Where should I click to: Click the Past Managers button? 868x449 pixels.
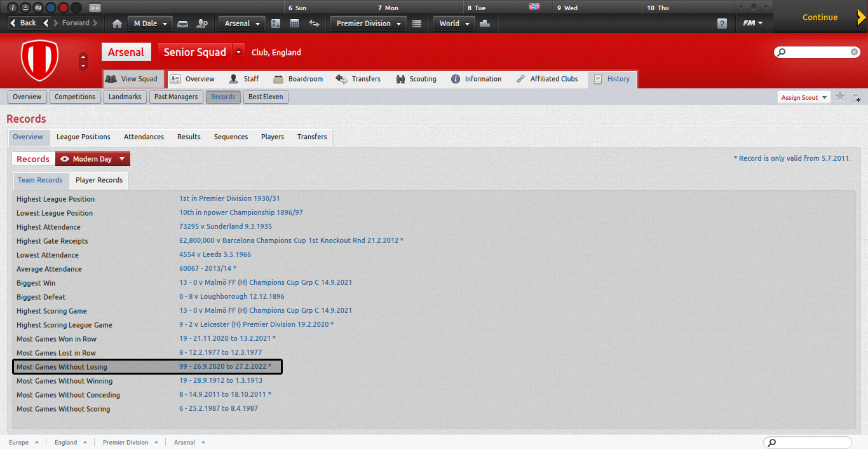(176, 97)
